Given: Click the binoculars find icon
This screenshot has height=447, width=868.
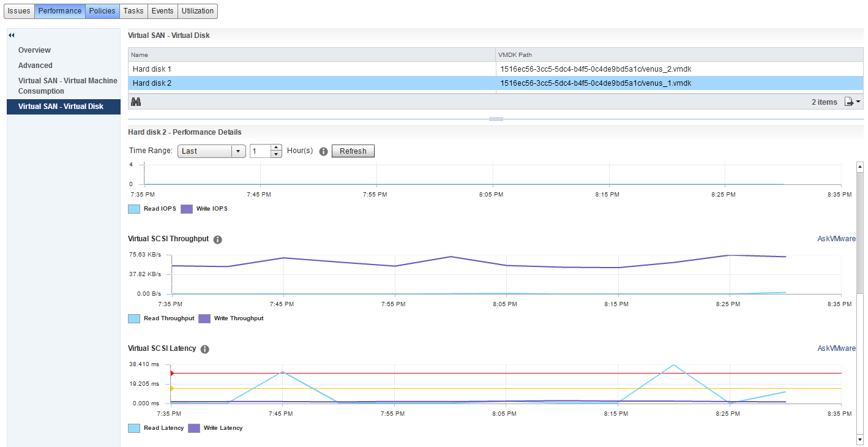Looking at the screenshot, I should 136,102.
